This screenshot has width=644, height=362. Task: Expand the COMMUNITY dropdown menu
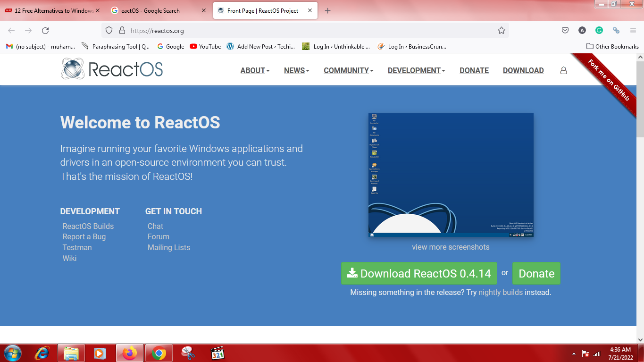tap(348, 70)
